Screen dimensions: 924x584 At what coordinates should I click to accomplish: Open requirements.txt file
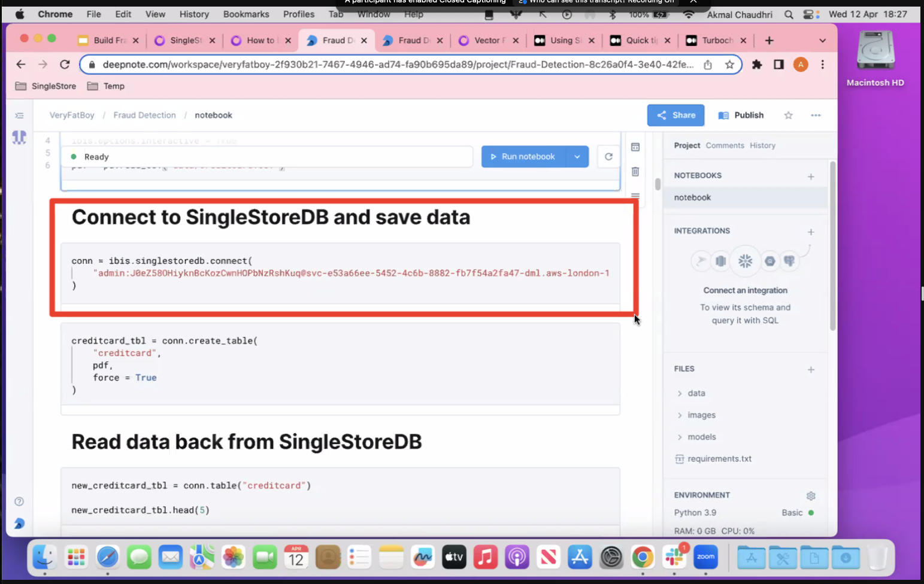point(719,459)
